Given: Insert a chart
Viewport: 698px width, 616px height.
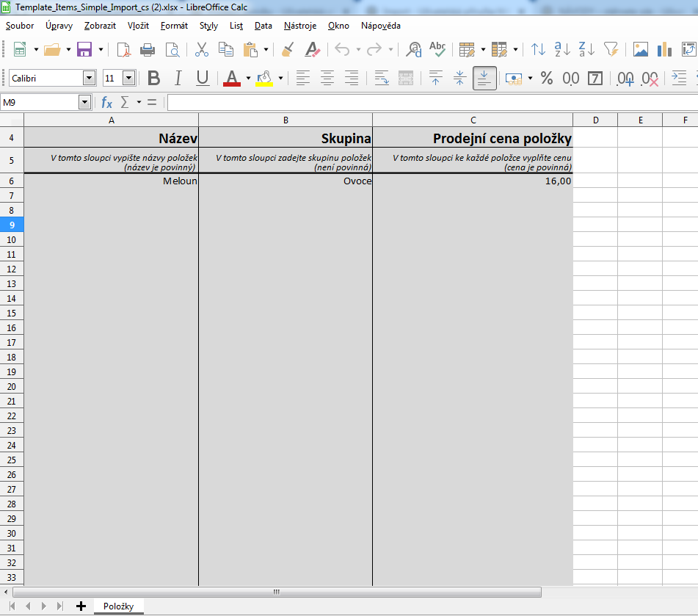Looking at the screenshot, I should click(x=664, y=49).
